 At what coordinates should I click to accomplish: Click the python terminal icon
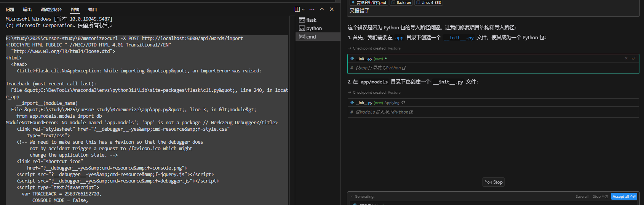tap(302, 28)
